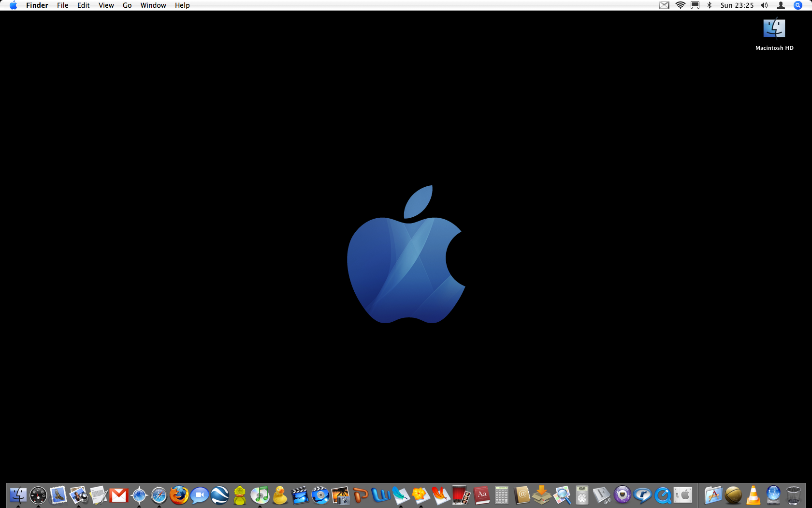
Task: Launch iPhoto camera-and-photo icon
Action: (340, 495)
